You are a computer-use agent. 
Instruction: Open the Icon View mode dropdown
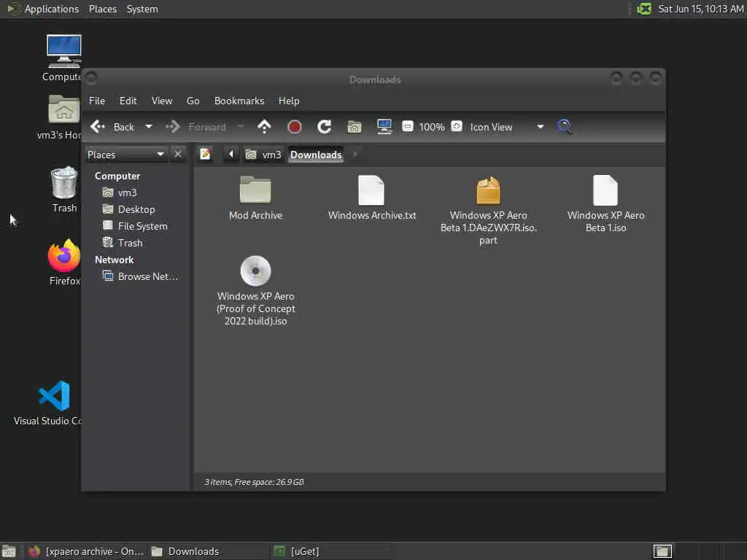pos(507,127)
